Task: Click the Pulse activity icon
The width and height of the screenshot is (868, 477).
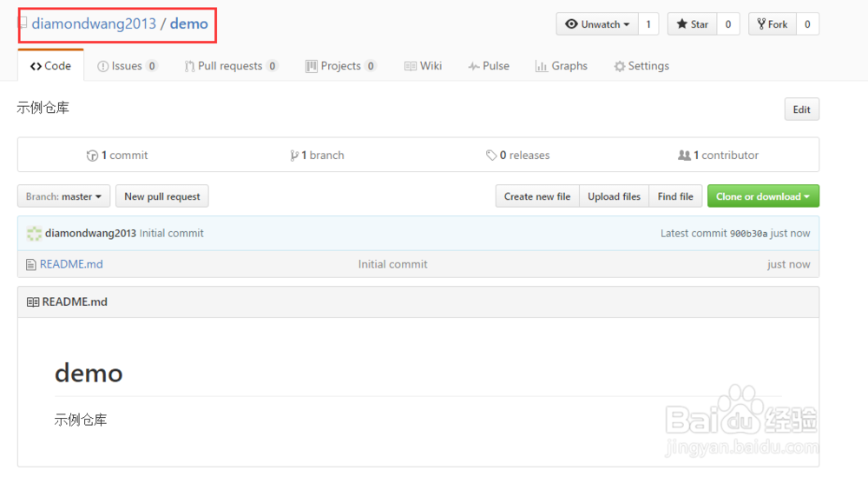Action: click(474, 67)
